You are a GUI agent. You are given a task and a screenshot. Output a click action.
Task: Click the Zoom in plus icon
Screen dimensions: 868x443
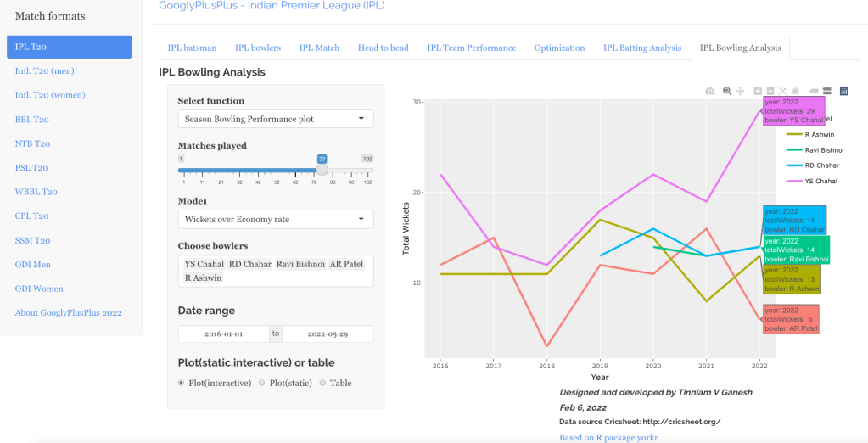(x=758, y=91)
